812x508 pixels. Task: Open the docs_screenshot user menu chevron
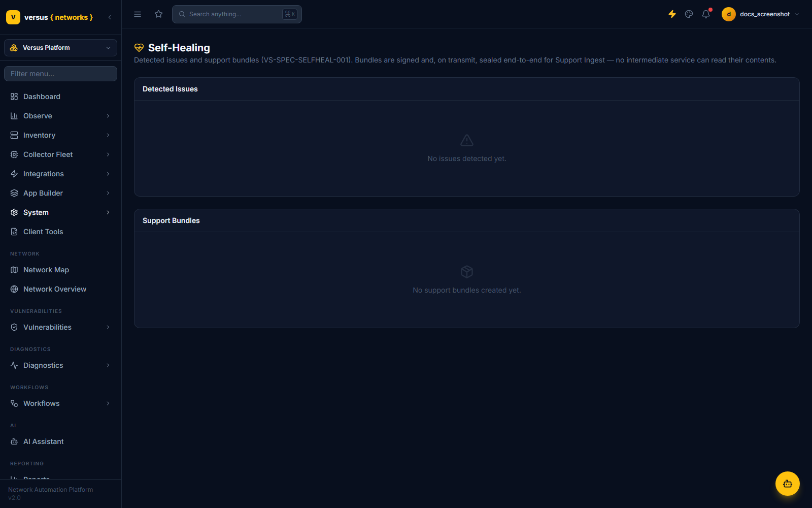[797, 14]
